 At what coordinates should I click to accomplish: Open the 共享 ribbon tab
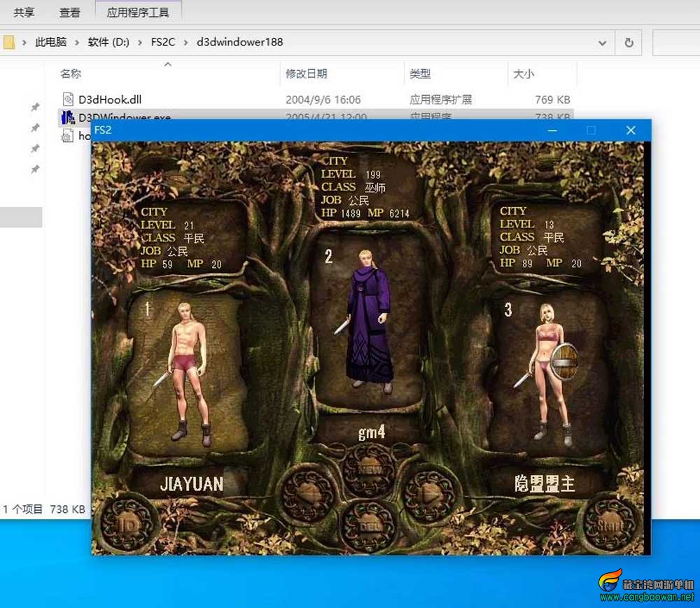24,12
